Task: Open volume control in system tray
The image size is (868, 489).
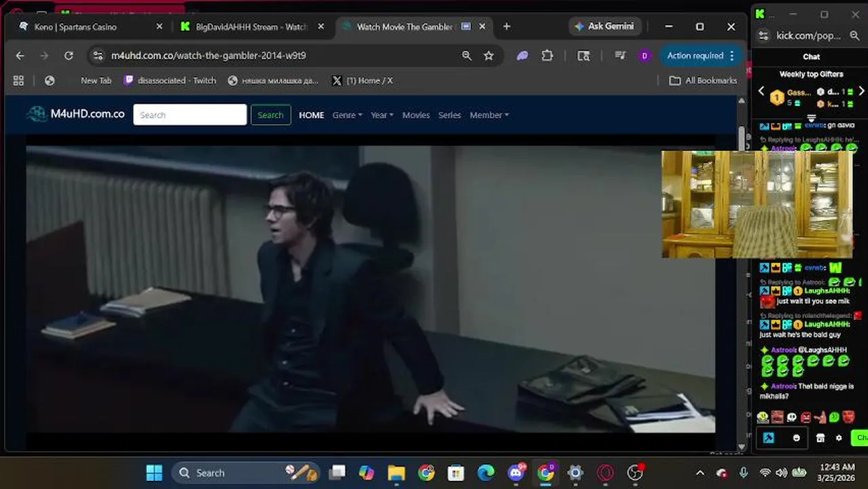Action: click(781, 473)
